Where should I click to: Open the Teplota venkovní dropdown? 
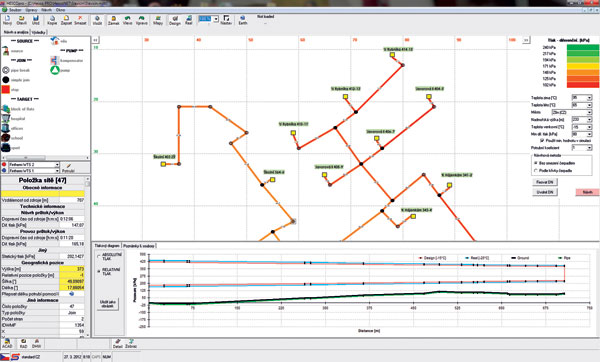click(x=589, y=127)
